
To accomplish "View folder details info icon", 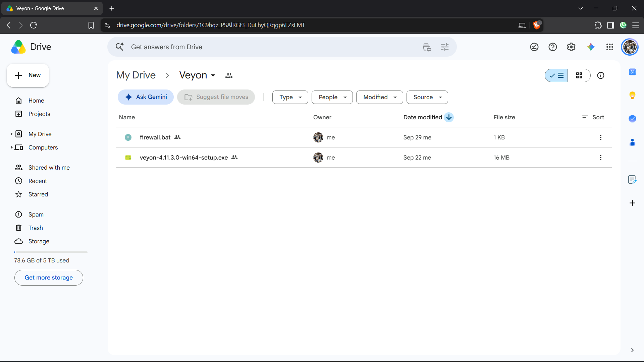I will tap(601, 75).
